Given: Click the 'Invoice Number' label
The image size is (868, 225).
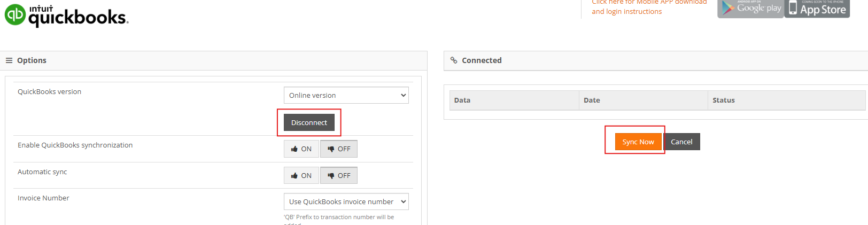Looking at the screenshot, I should 43,198.
